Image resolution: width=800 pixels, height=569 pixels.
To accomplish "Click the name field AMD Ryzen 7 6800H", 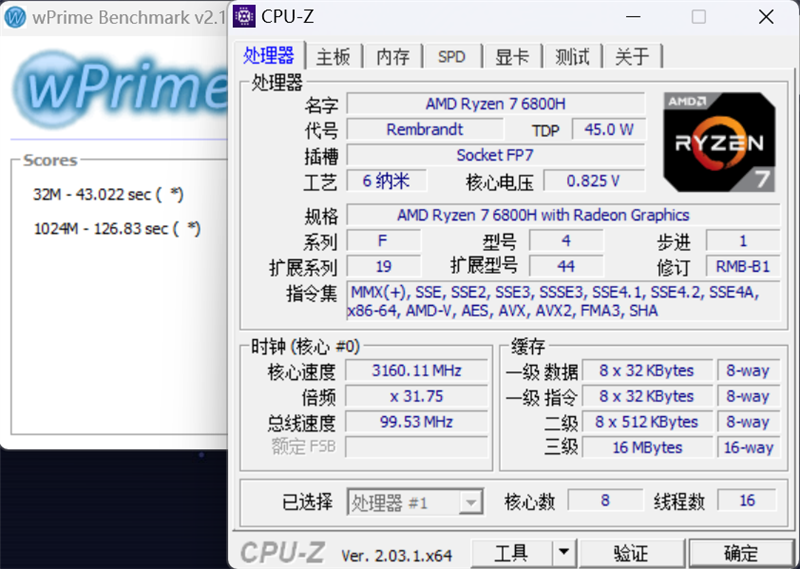I will point(495,104).
